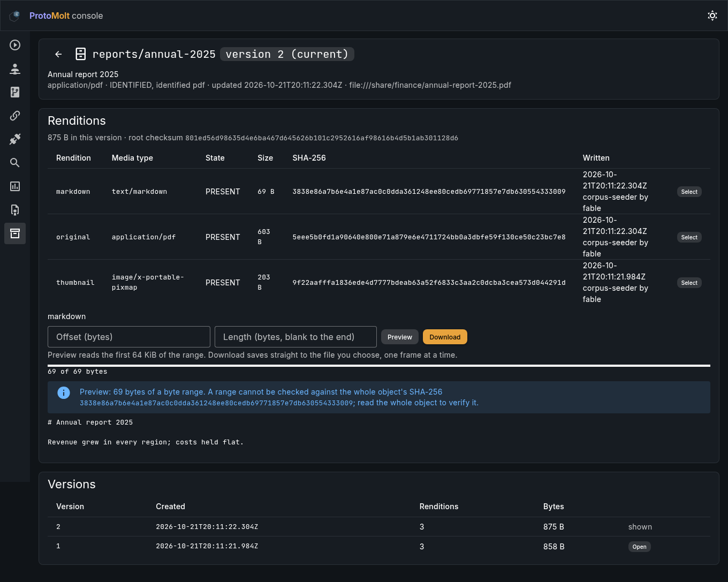The height and width of the screenshot is (582, 728).
Task: Click the Renditions section heading
Action: tap(77, 120)
